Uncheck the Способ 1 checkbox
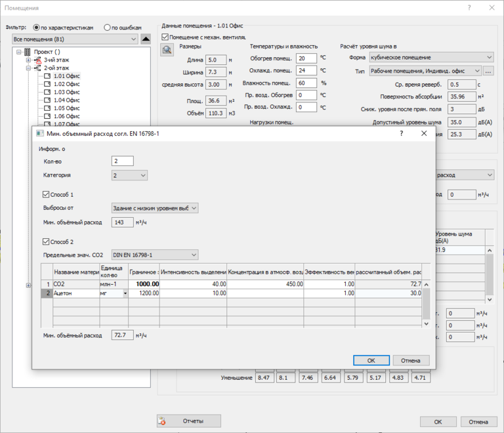The width and height of the screenshot is (504, 433). point(46,194)
